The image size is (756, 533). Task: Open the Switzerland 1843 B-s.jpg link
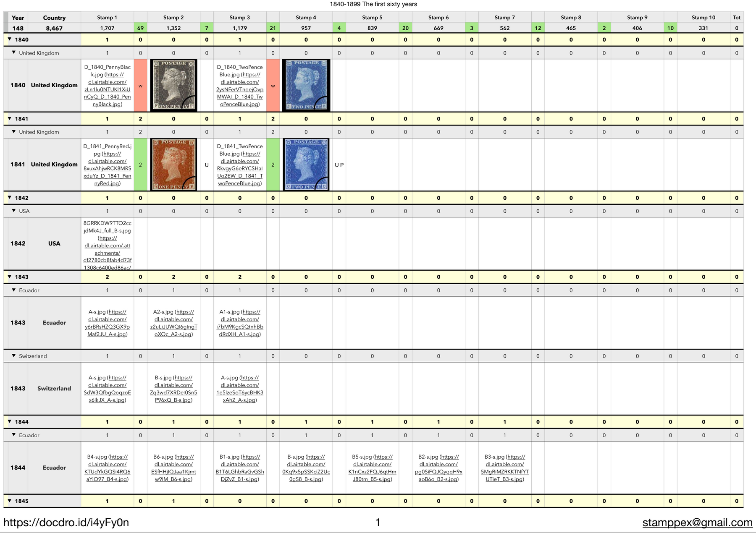coord(173,389)
